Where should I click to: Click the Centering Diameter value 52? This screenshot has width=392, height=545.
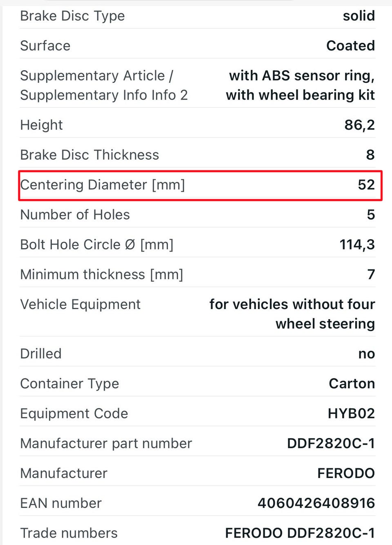coord(366,185)
